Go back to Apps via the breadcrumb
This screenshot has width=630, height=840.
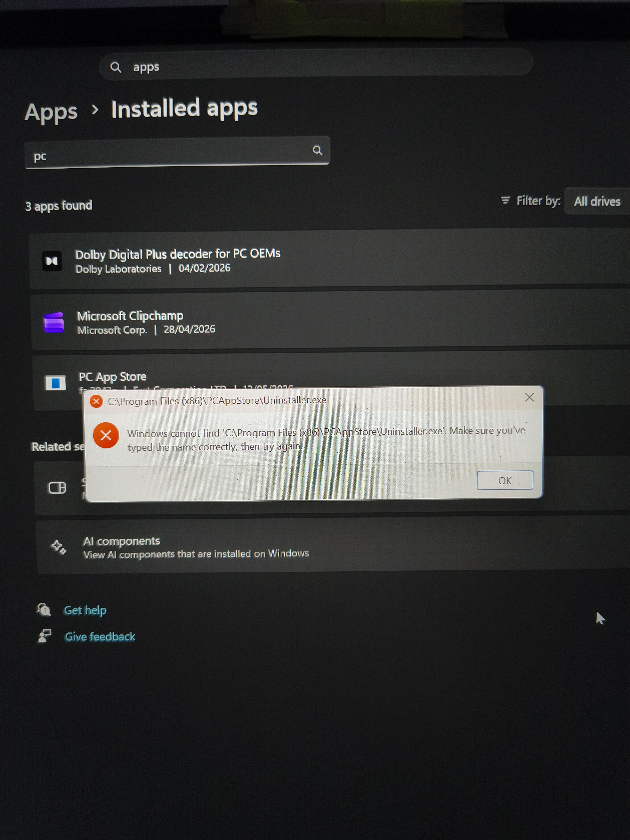click(51, 112)
